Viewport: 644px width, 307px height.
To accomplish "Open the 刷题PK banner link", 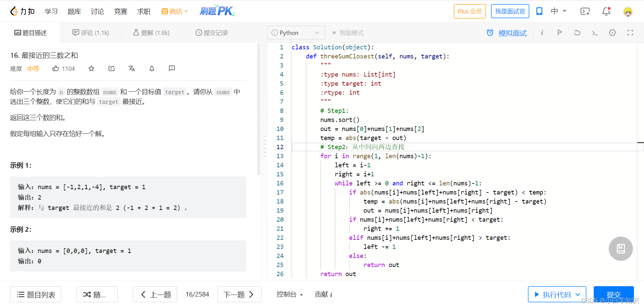I will [217, 11].
